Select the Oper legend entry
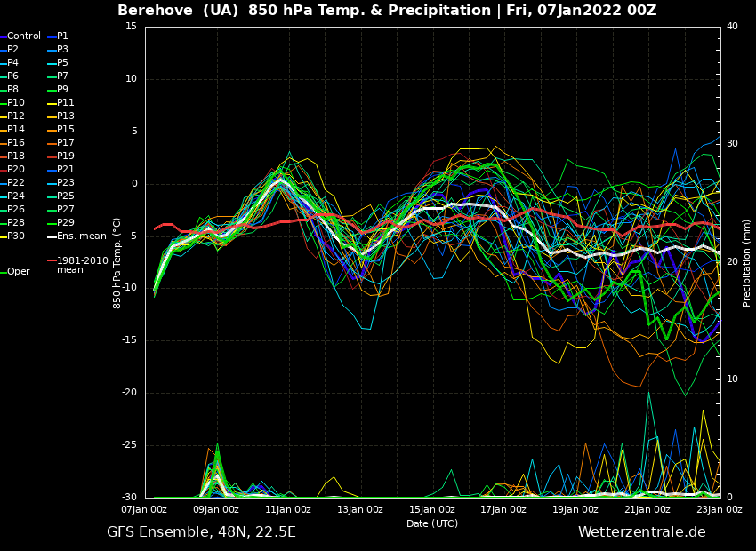 [19, 272]
